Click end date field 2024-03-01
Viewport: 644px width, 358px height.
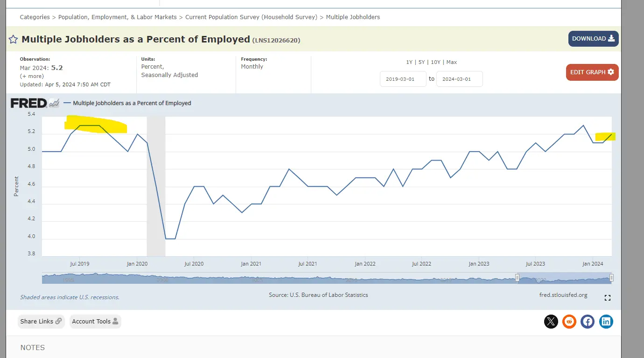[459, 79]
